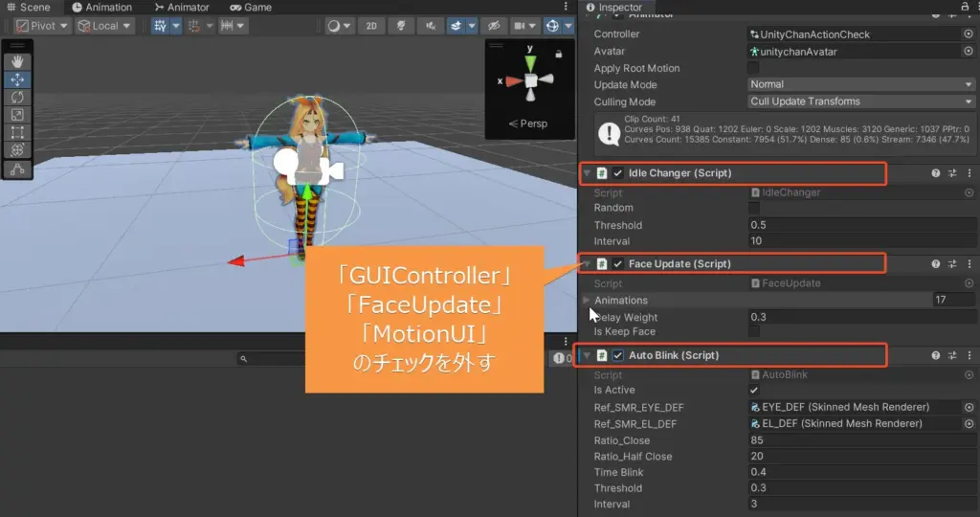Open the Gizmos dropdown arrow

[568, 26]
